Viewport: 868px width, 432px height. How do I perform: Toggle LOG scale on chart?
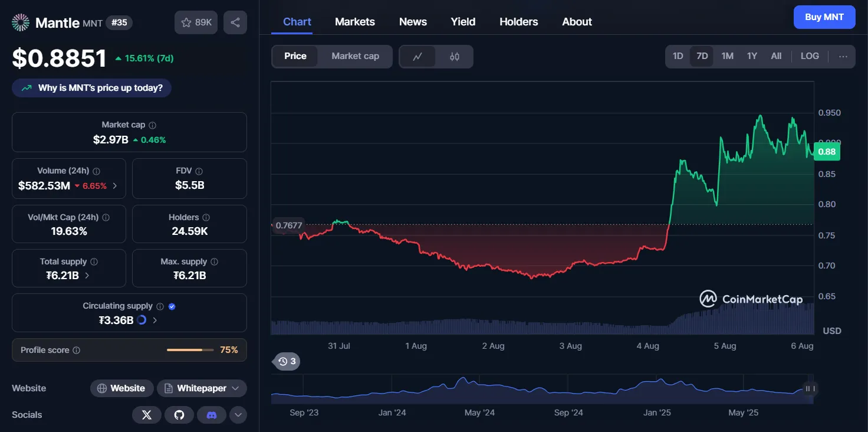pos(810,56)
